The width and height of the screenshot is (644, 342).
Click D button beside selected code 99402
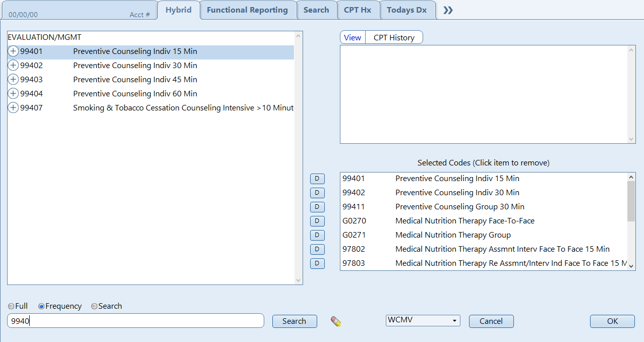317,193
